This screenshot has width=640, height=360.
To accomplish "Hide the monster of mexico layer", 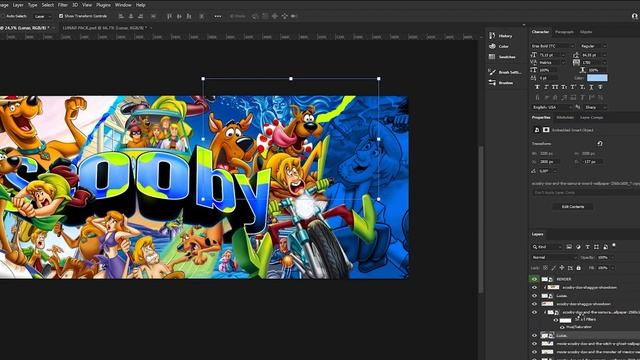I will 534,352.
